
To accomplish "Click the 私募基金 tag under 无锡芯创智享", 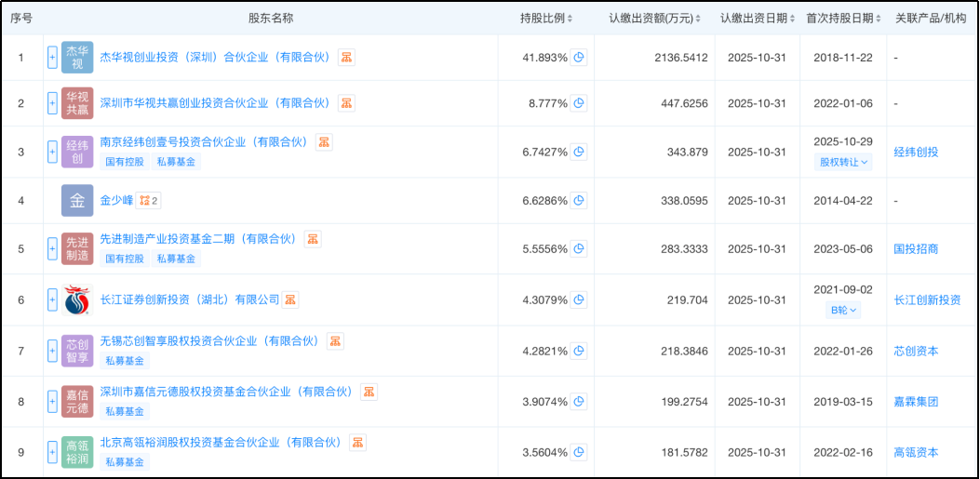I will point(124,361).
